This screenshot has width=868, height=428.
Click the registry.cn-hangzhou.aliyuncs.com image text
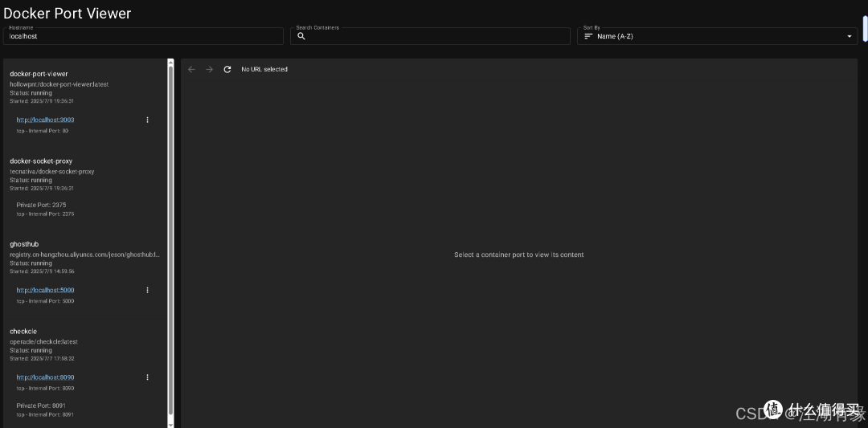click(84, 255)
